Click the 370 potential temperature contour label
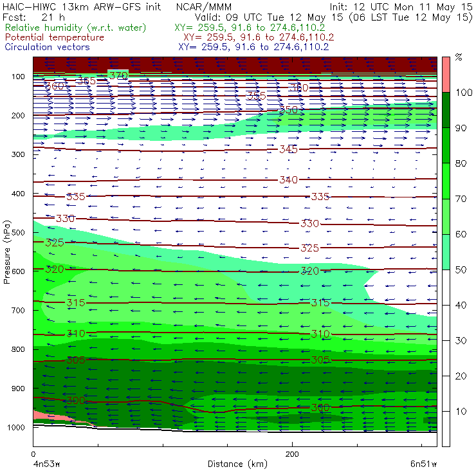The height and width of the screenshot is (476, 476). (x=118, y=75)
